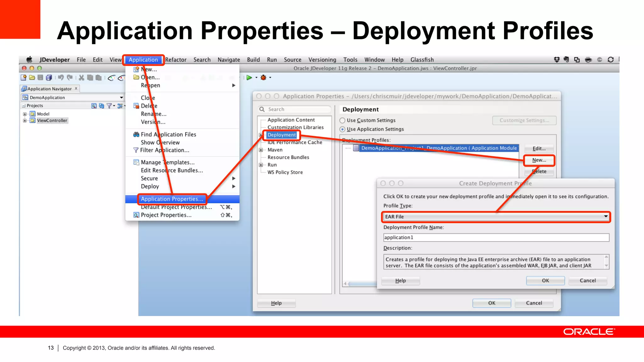Click the Filter funnel icon in Projects header
Viewport: 644px width, 362px height.
tap(109, 106)
